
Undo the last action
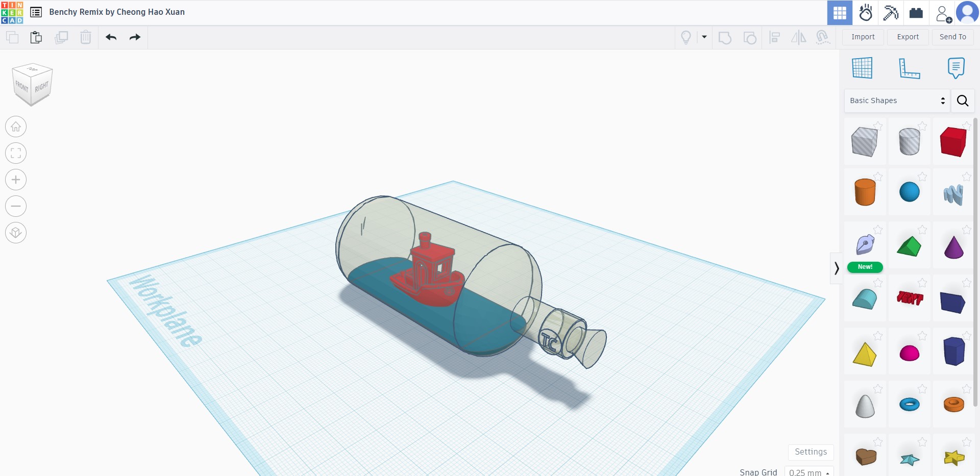coord(111,37)
